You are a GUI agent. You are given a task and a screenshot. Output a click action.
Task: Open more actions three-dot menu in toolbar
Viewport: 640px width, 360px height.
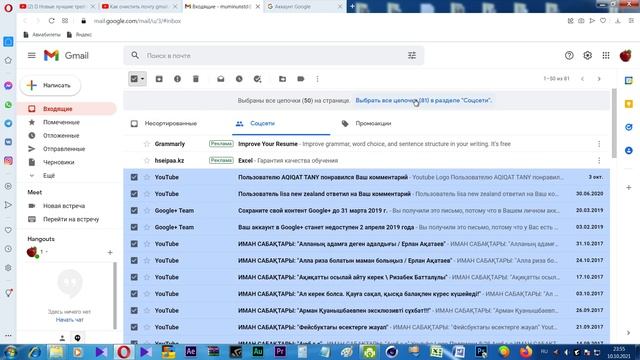pyautogui.click(x=318, y=79)
